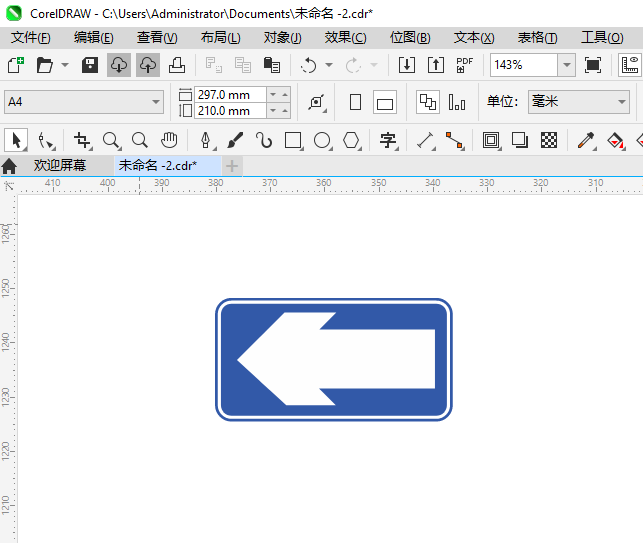Click the cloud upload icon
The width and height of the screenshot is (643, 543).
coord(148,65)
